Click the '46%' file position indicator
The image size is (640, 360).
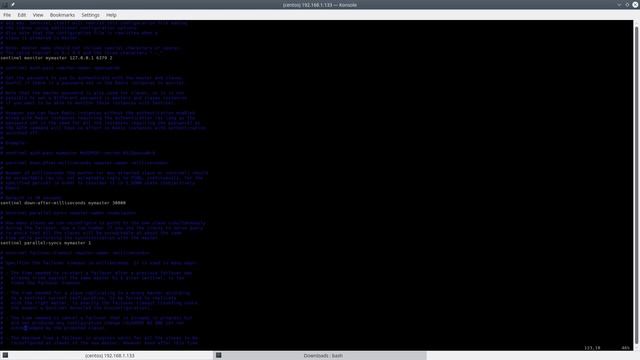(625, 348)
